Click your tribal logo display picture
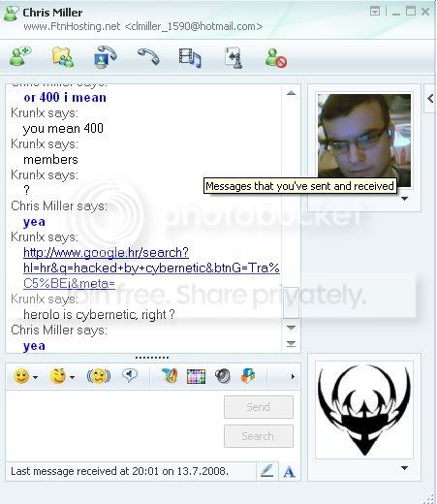The image size is (437, 504). click(364, 410)
